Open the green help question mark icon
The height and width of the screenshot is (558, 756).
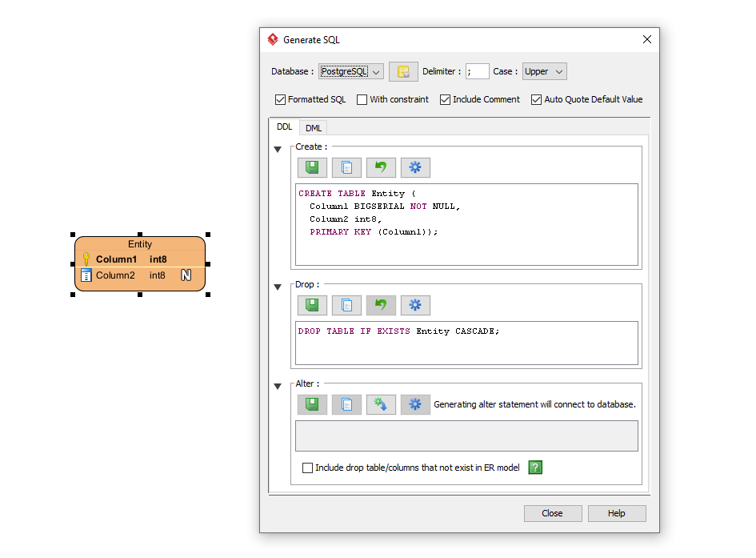535,468
